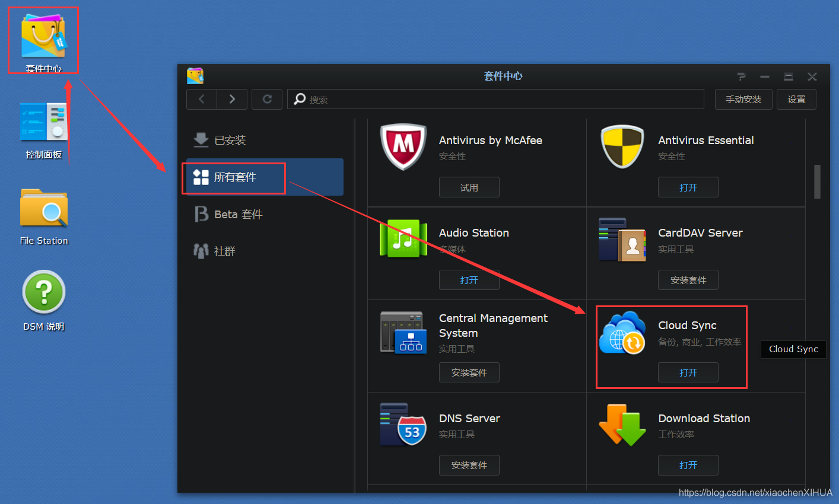Click 打开 for Cloud Sync

(688, 372)
